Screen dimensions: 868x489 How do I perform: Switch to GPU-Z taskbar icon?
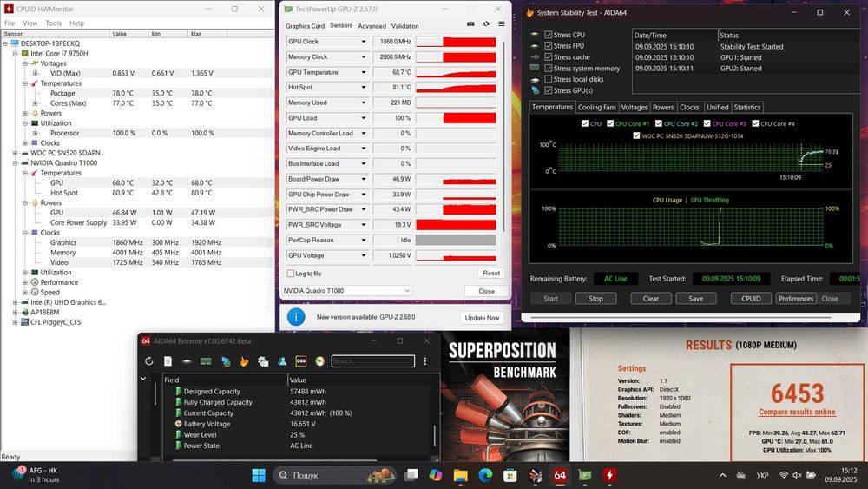584,475
